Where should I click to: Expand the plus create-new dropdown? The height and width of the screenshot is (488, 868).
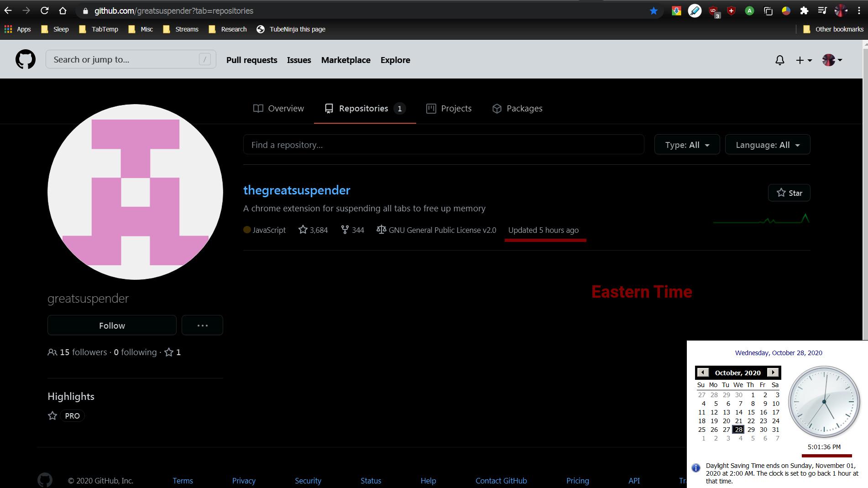(x=804, y=60)
